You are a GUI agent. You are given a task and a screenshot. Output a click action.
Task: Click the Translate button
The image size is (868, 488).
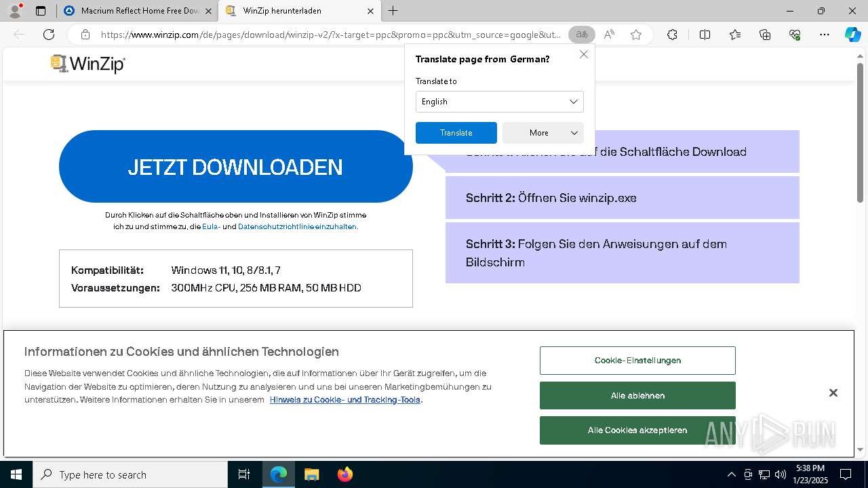tap(456, 133)
